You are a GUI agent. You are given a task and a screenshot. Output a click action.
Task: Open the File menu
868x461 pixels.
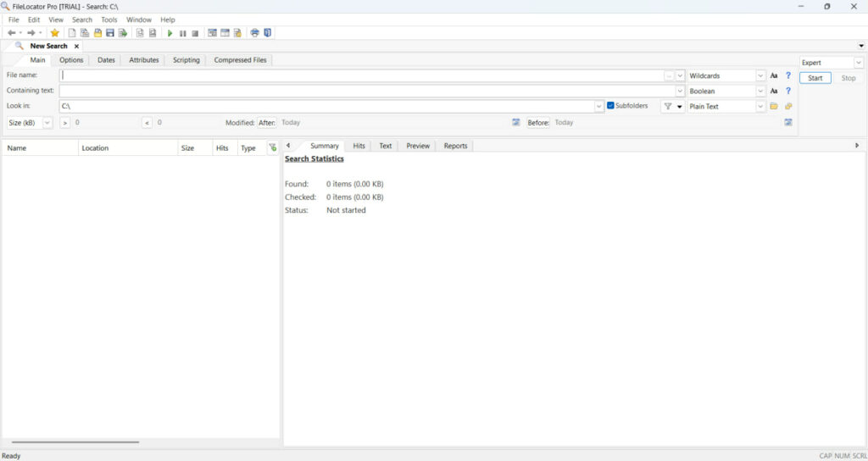tap(14, 19)
